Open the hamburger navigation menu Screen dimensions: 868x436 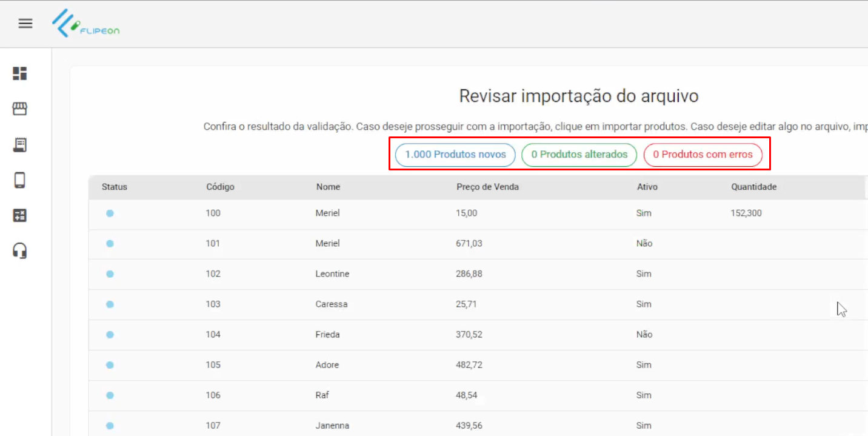(x=25, y=24)
